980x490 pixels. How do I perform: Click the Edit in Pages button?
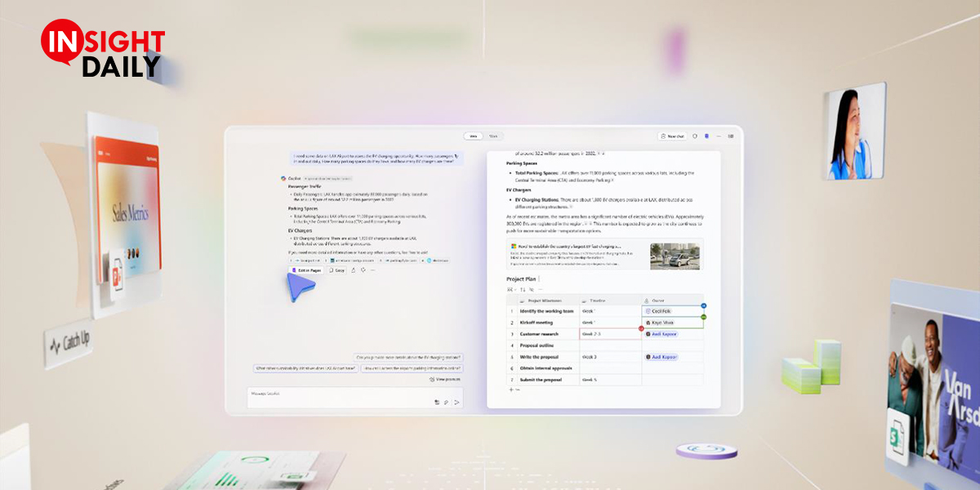click(x=307, y=269)
